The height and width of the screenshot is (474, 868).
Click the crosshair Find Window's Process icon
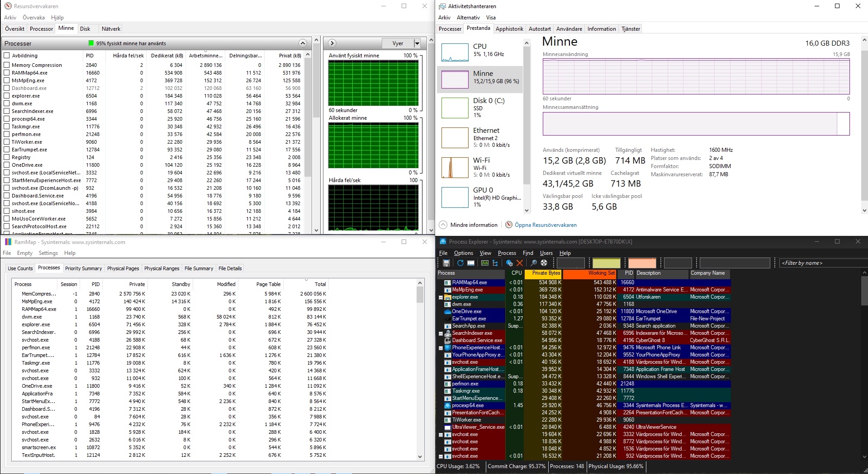coord(544,263)
